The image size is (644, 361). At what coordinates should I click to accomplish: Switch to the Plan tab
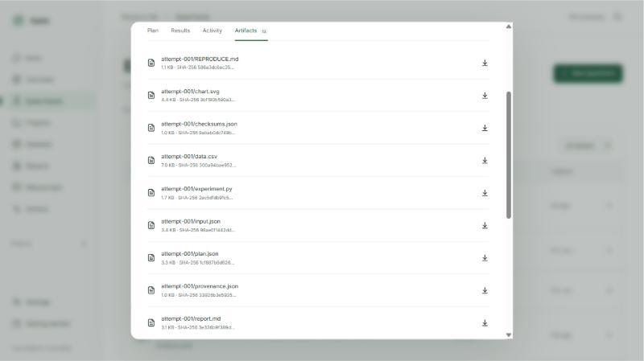[x=153, y=31]
